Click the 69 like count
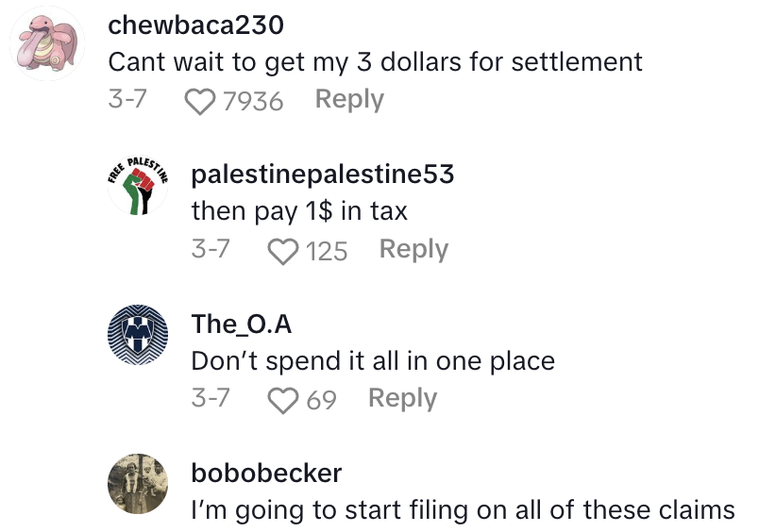Image resolution: width=776 pixels, height=532 pixels. point(321,401)
